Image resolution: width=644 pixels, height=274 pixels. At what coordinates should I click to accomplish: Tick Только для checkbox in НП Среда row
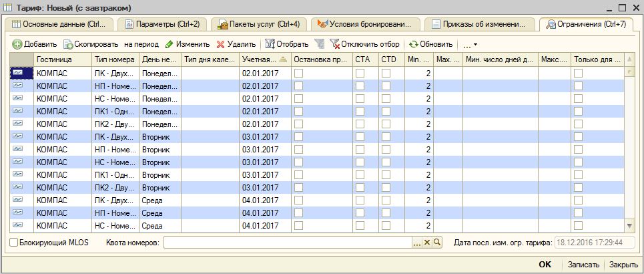coord(579,213)
